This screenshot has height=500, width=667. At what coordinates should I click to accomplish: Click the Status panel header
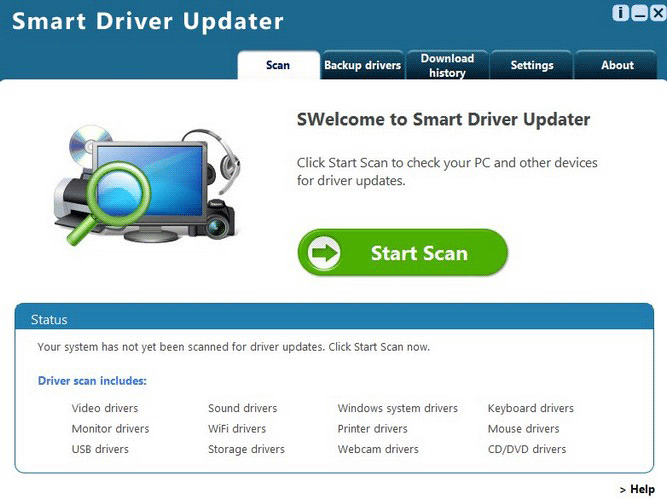[x=334, y=317]
